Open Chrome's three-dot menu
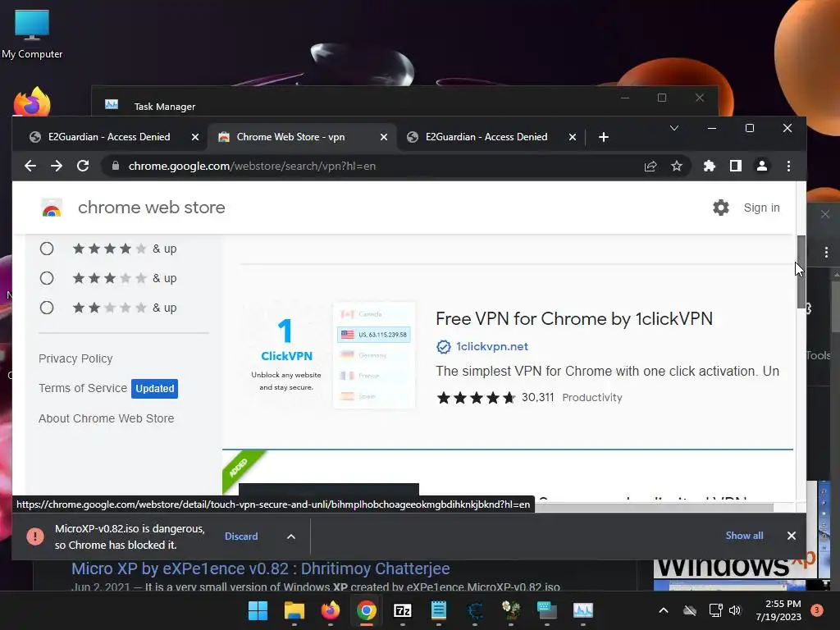Image resolution: width=840 pixels, height=630 pixels. 788,166
